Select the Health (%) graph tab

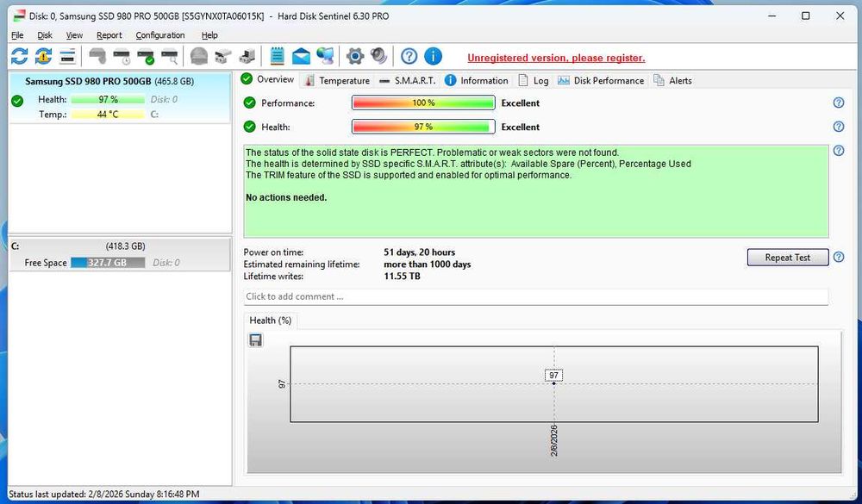pos(271,320)
